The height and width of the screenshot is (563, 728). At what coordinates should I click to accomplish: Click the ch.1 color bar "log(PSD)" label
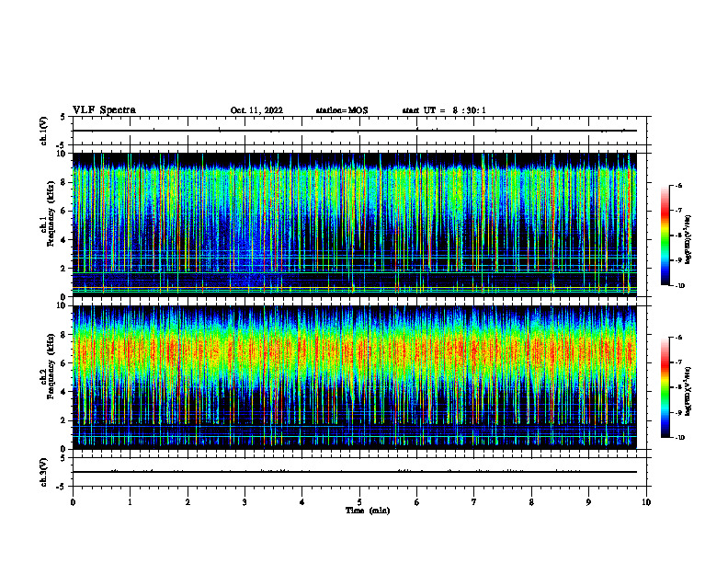pos(689,240)
